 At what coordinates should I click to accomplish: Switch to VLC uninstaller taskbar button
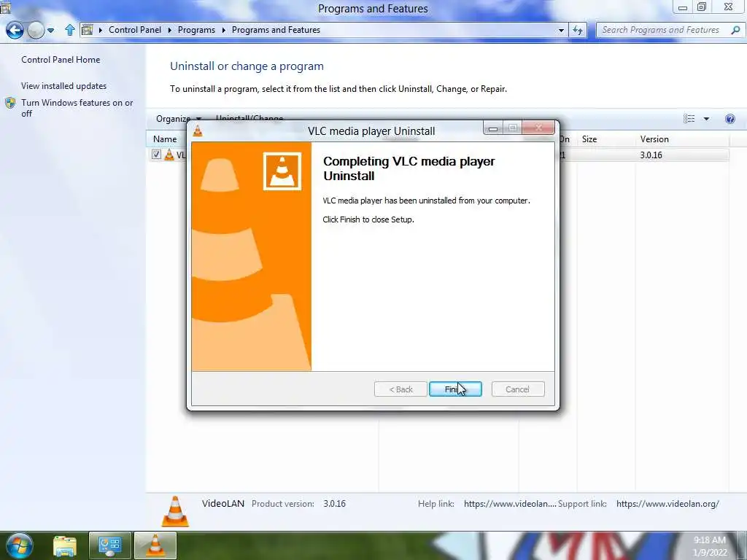[155, 545]
